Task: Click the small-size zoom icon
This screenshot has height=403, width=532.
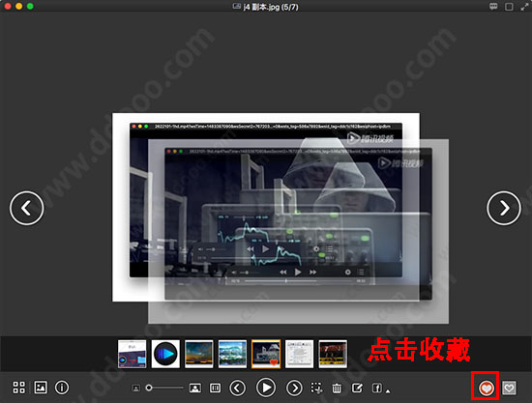Action: (135, 389)
